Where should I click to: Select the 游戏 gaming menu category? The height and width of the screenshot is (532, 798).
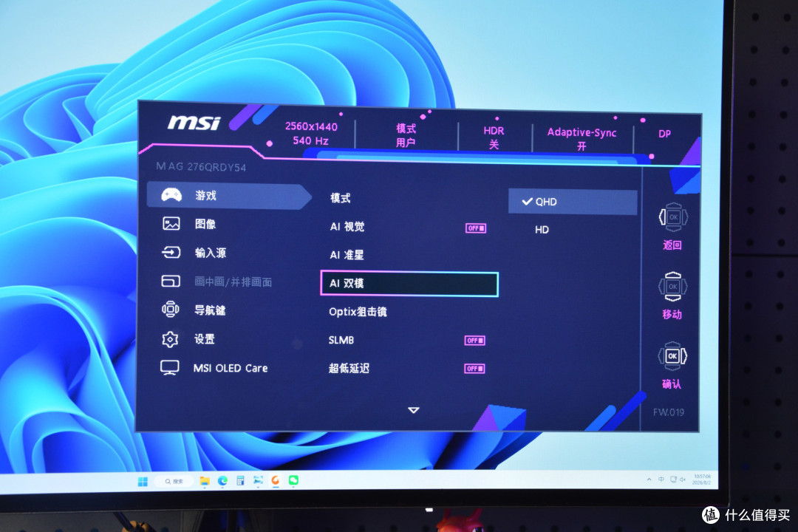(x=229, y=196)
